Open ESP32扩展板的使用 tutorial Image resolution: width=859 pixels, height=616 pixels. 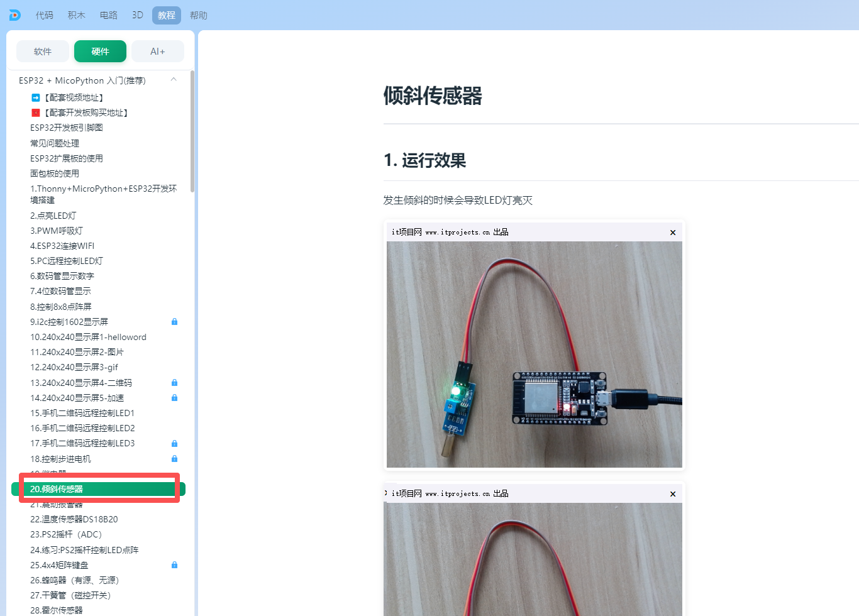(x=67, y=158)
